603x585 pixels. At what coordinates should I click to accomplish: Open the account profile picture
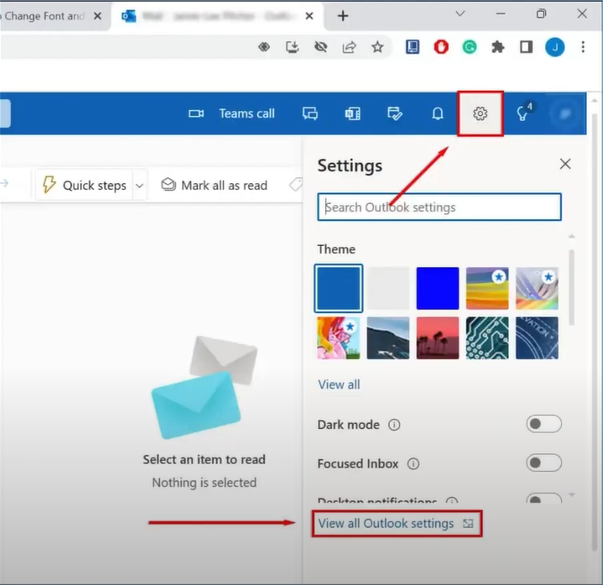pyautogui.click(x=565, y=113)
